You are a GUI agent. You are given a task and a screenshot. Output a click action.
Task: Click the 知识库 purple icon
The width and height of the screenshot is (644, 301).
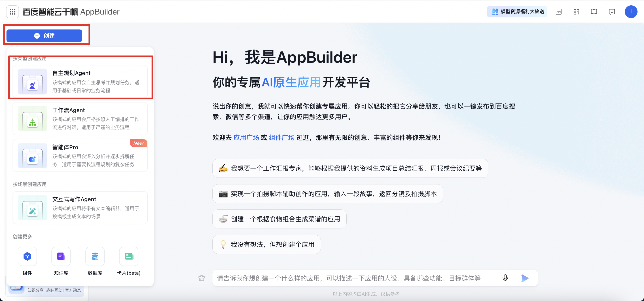pyautogui.click(x=61, y=256)
